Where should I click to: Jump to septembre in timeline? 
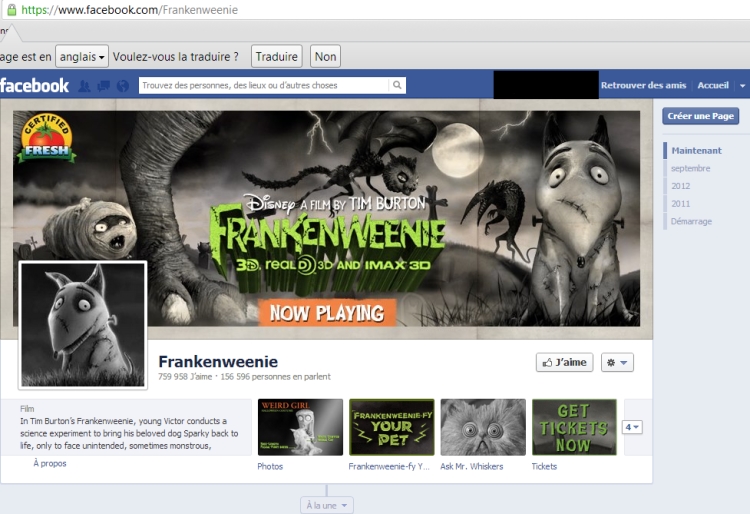[690, 168]
